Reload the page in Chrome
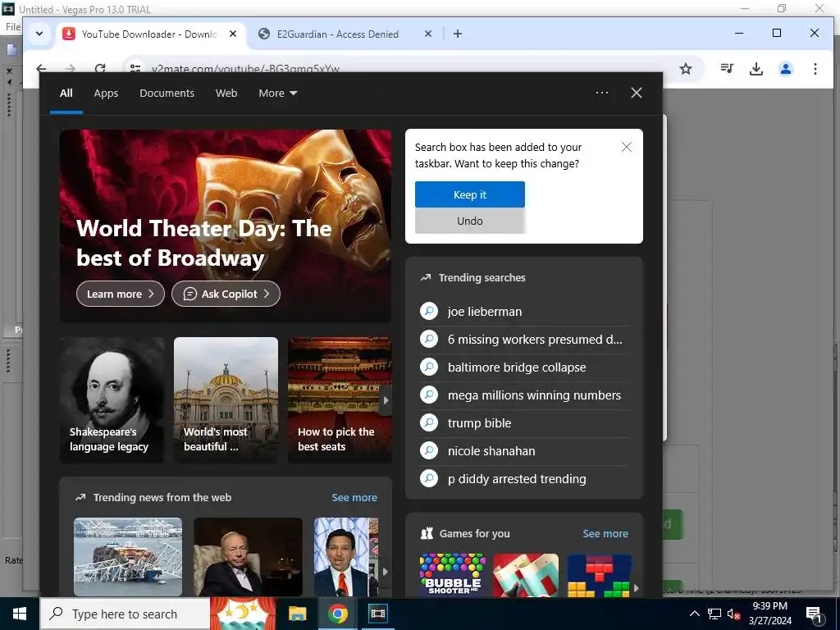 coord(99,68)
